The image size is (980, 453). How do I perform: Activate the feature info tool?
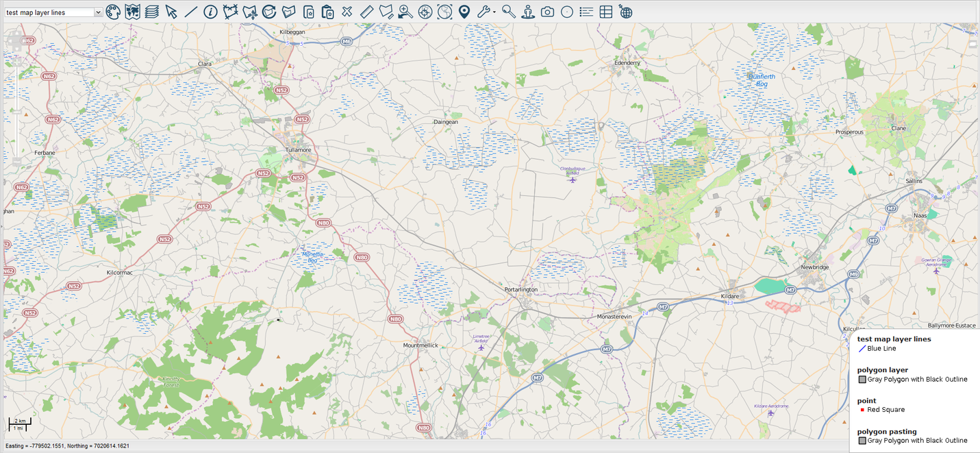click(x=210, y=12)
